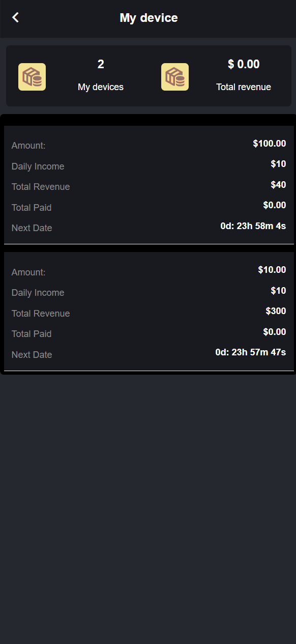Image resolution: width=296 pixels, height=644 pixels.
Task: Select the $300 total revenue value
Action: point(276,311)
